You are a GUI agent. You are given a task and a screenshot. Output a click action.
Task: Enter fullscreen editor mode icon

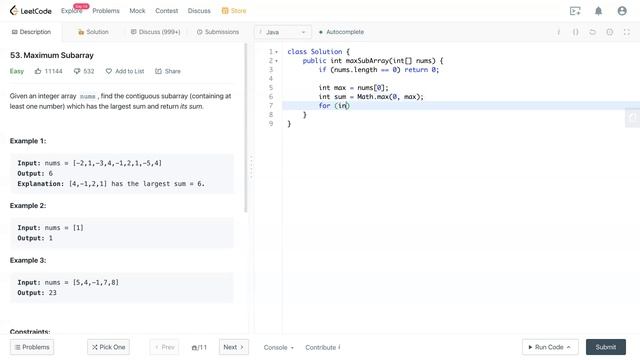point(627,32)
